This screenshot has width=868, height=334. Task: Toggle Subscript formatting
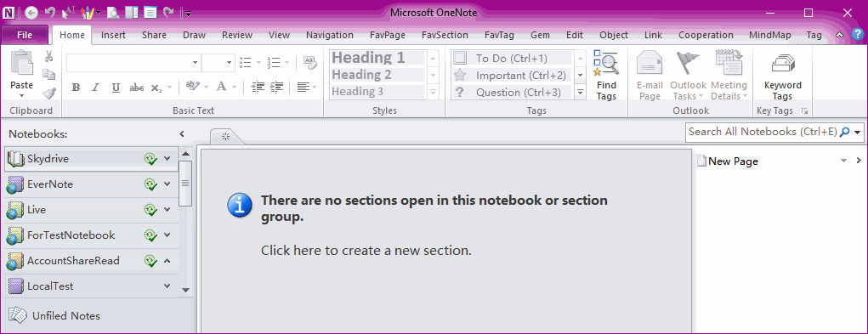(x=156, y=88)
